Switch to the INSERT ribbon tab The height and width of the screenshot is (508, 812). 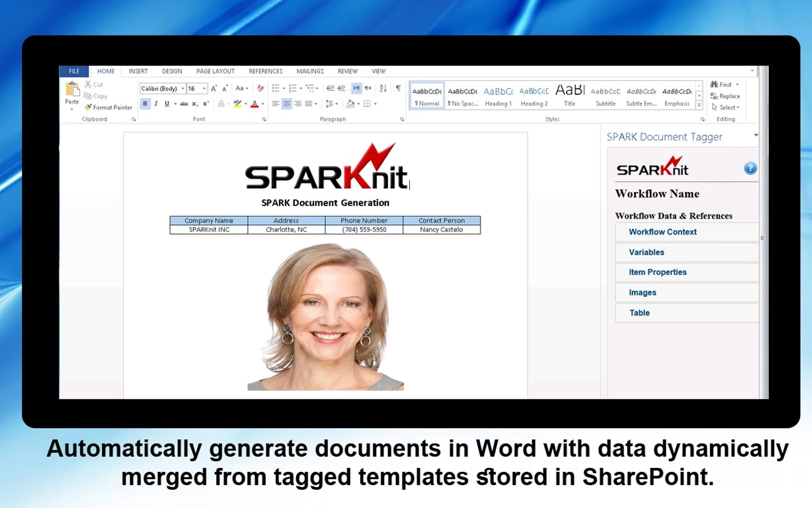pyautogui.click(x=138, y=71)
